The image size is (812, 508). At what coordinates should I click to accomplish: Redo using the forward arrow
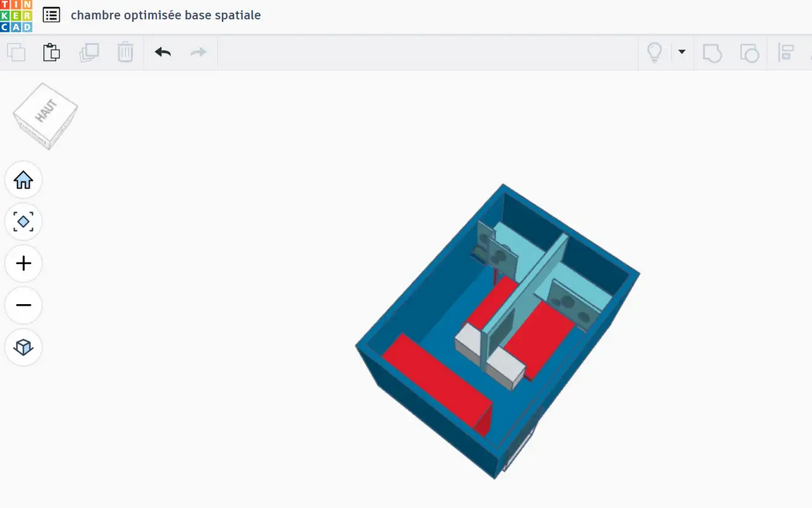(x=199, y=52)
